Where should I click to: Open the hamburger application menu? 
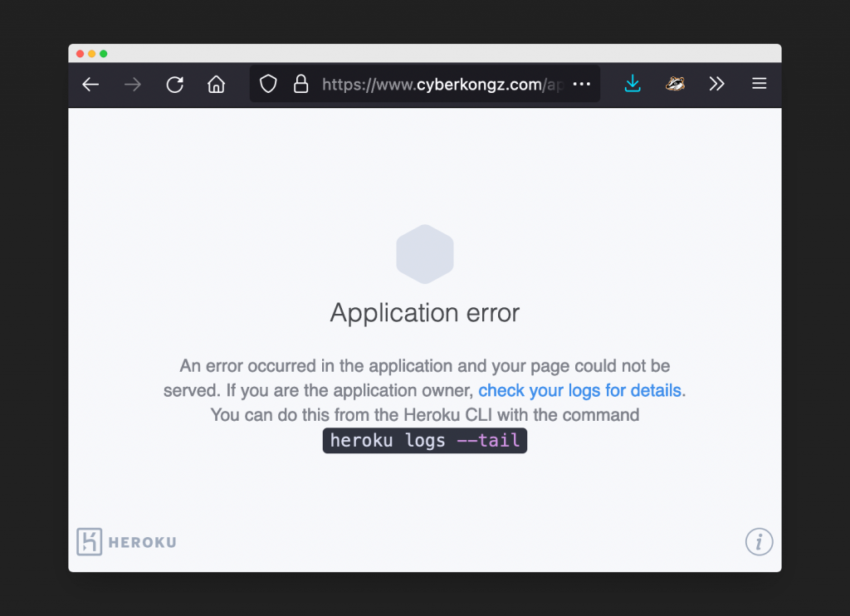[759, 84]
